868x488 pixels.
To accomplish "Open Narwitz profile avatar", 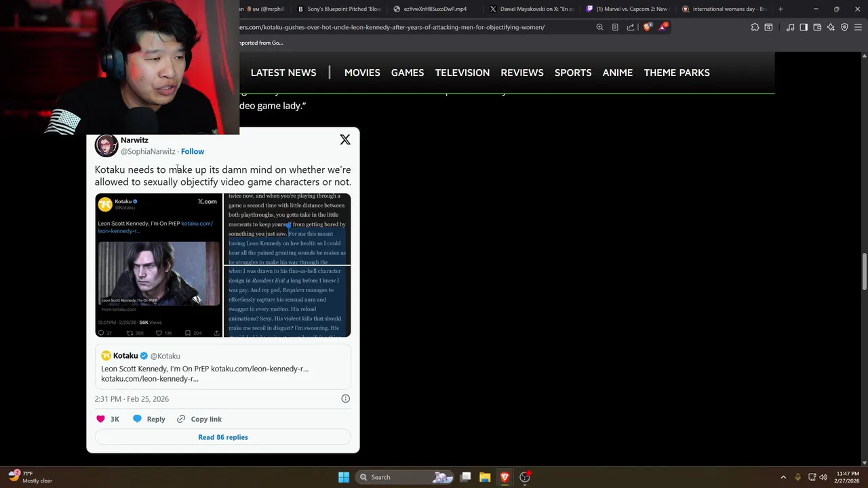I will click(106, 145).
